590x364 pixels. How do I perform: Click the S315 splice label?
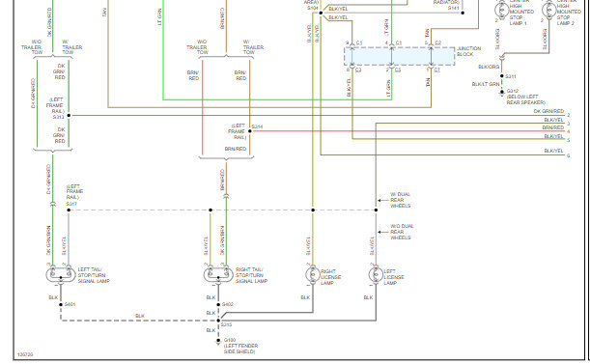tap(226, 324)
